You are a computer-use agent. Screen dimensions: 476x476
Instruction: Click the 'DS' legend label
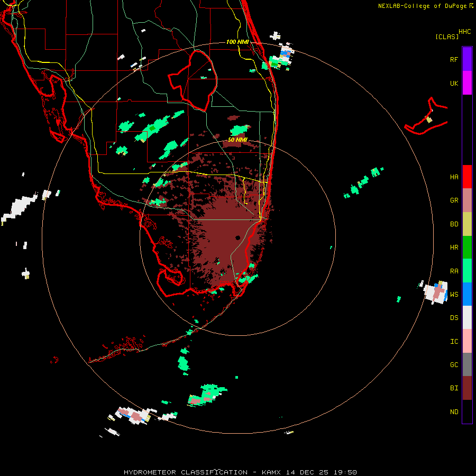tap(454, 318)
